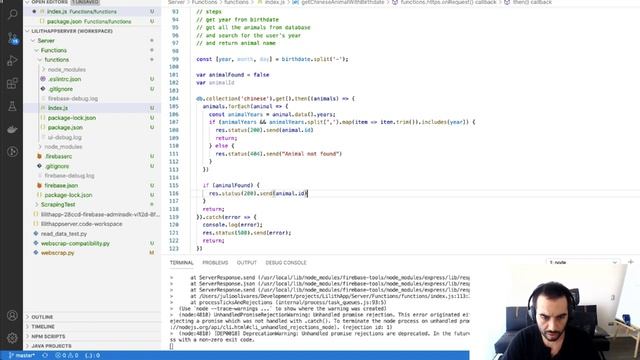640x360 pixels.
Task: Click the read_data_test.py Python file icon
Action: point(36,234)
